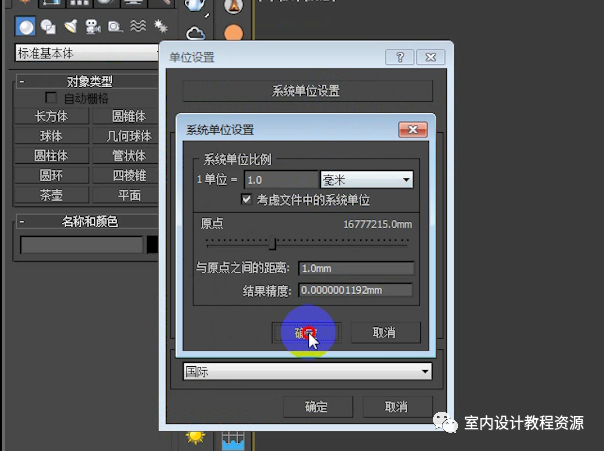This screenshot has height=451, width=604.
Task: Select the Lights category icon
Action: [x=71, y=26]
